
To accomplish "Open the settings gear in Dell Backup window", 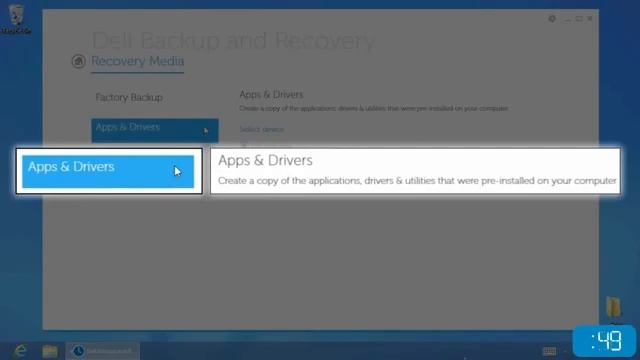I will coord(552,19).
